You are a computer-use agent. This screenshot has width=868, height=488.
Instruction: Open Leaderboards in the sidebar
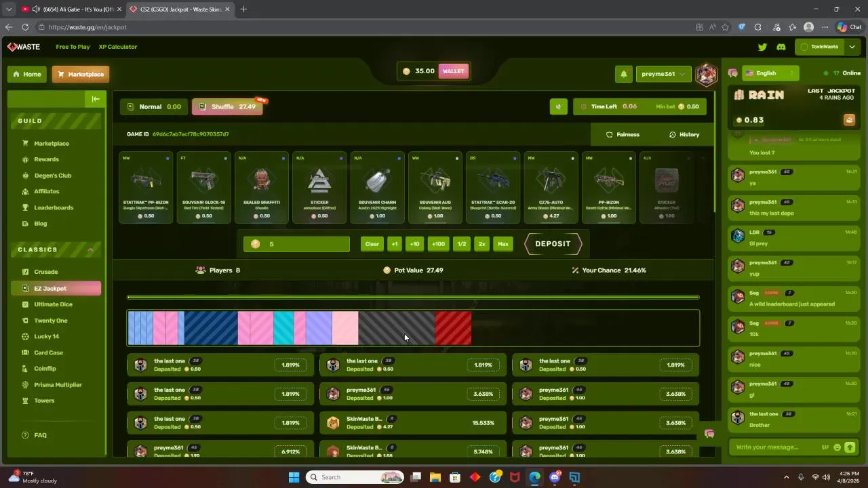point(54,207)
